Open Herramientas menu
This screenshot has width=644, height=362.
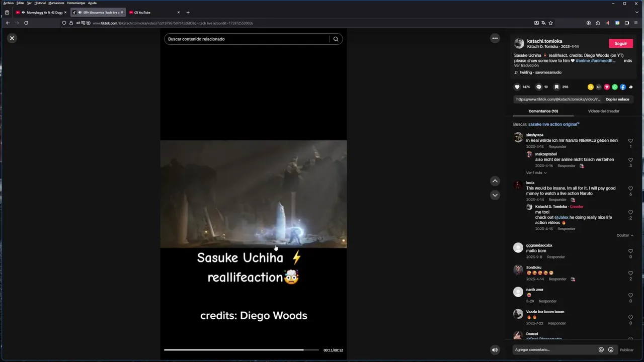tap(76, 3)
